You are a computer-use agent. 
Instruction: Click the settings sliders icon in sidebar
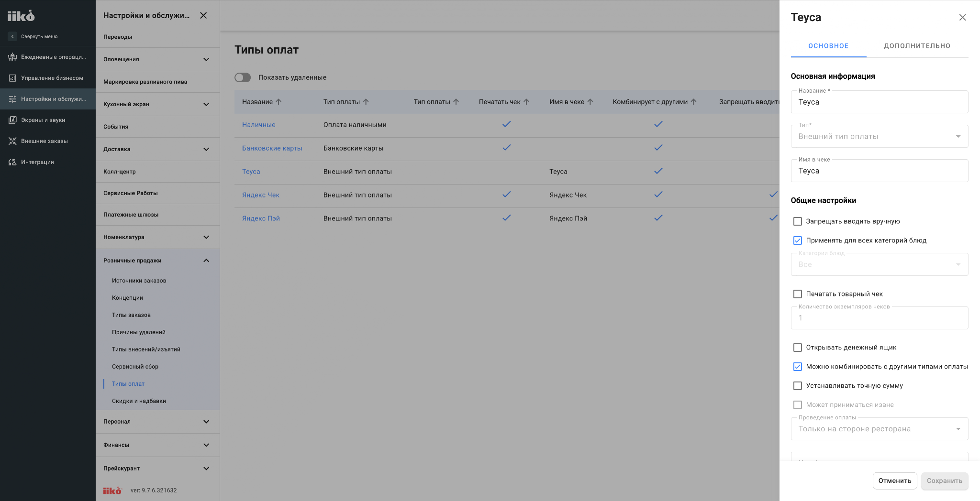coord(12,99)
